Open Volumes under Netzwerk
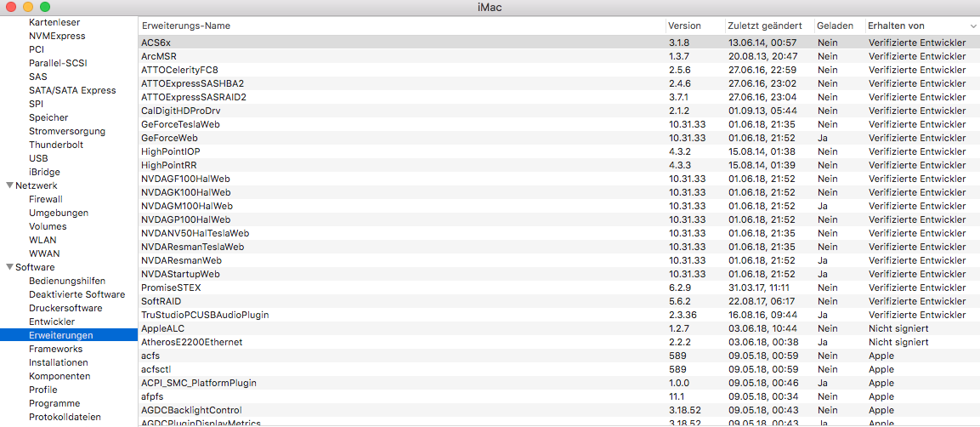 pos(48,226)
